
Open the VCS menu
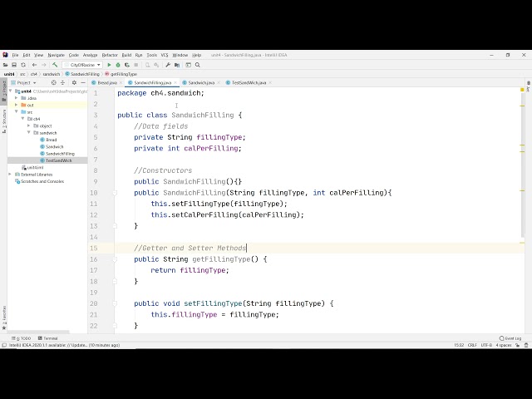tap(165, 55)
